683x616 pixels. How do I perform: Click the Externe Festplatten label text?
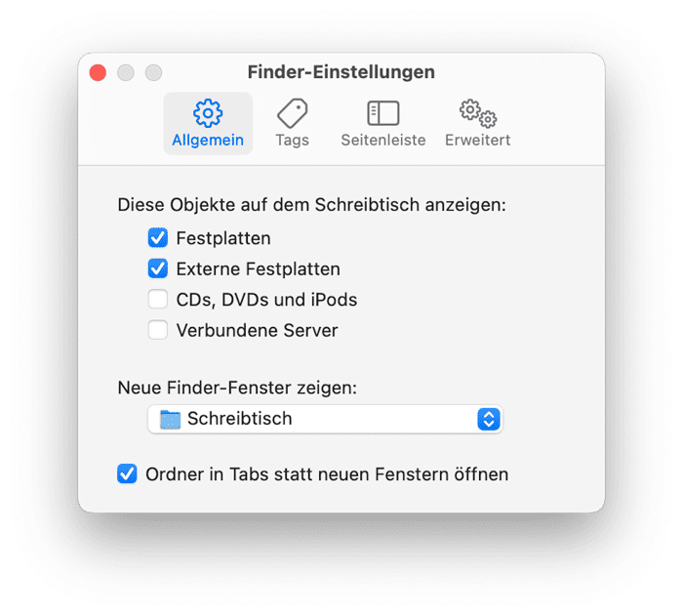(258, 268)
